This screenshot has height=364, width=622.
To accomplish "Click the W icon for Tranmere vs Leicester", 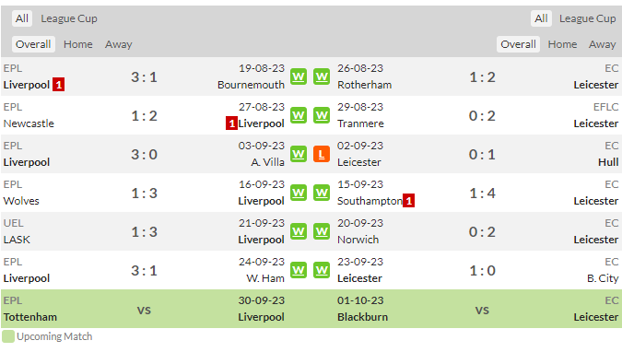I will point(322,115).
